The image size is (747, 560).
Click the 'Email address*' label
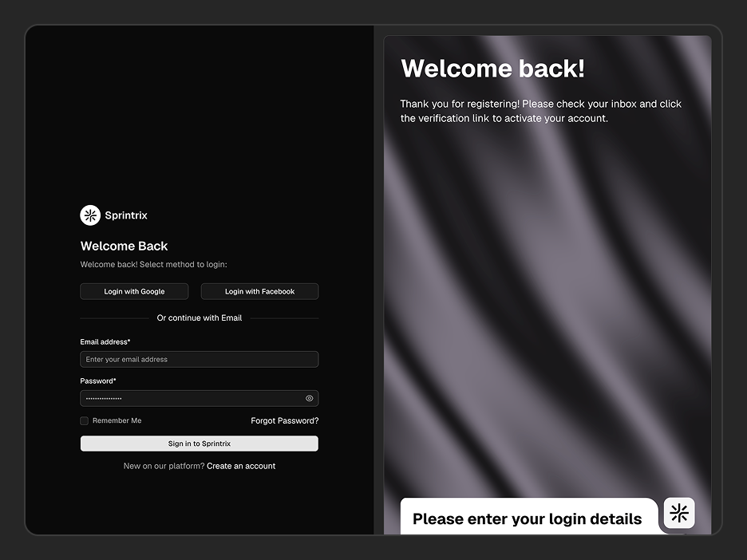coord(105,342)
